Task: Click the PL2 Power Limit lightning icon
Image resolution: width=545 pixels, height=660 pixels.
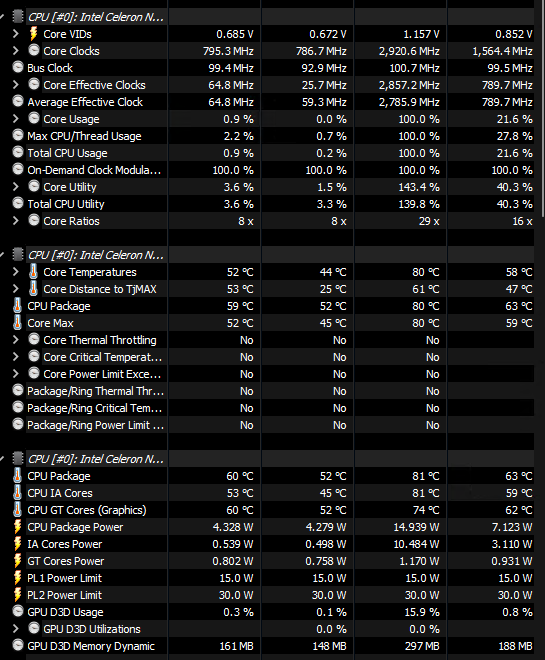Action: click(17, 595)
